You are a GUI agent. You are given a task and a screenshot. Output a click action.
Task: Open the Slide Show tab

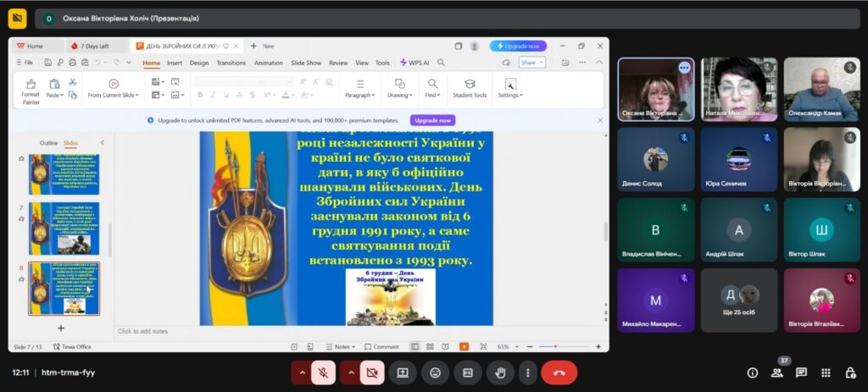click(x=306, y=63)
